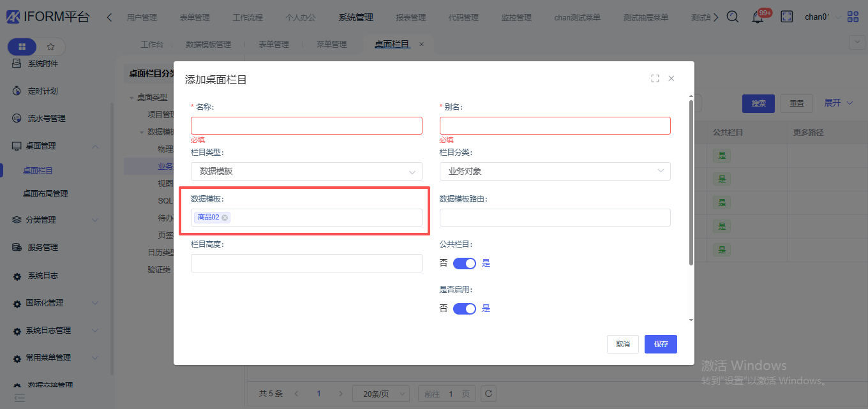
Task: Switch to the 菜单管理 tab
Action: tap(331, 45)
